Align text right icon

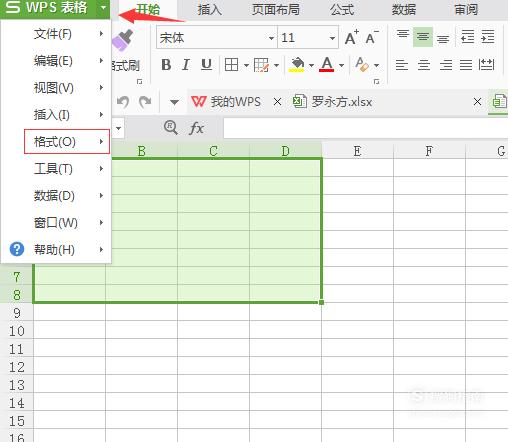[x=446, y=65]
